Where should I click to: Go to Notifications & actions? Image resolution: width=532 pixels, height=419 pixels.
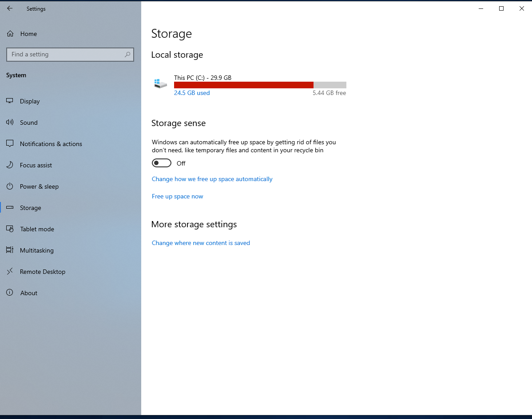pyautogui.click(x=51, y=144)
